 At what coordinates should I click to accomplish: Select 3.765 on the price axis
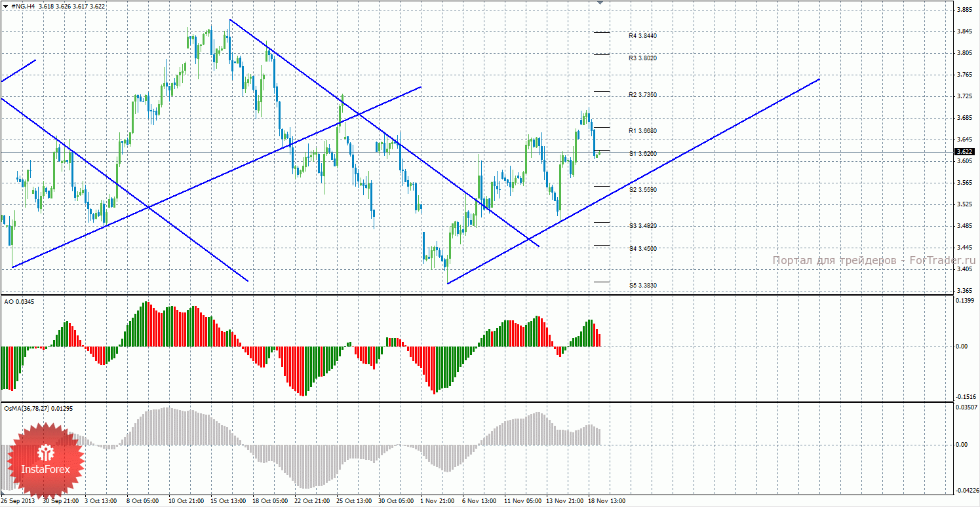tap(966, 75)
